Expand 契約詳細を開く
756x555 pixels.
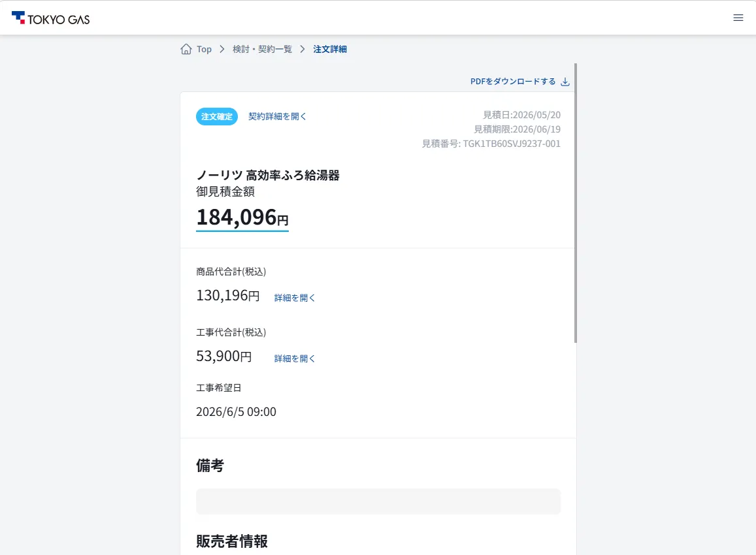tap(277, 117)
